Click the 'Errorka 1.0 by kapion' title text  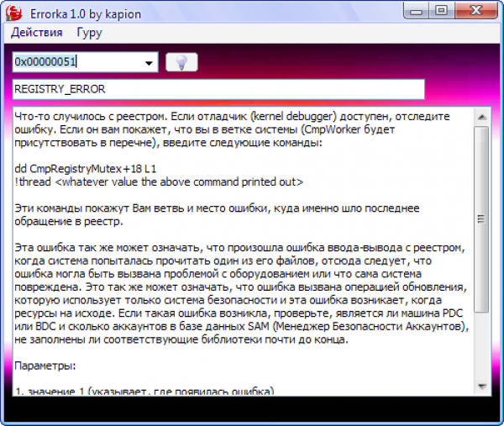pyautogui.click(x=86, y=14)
